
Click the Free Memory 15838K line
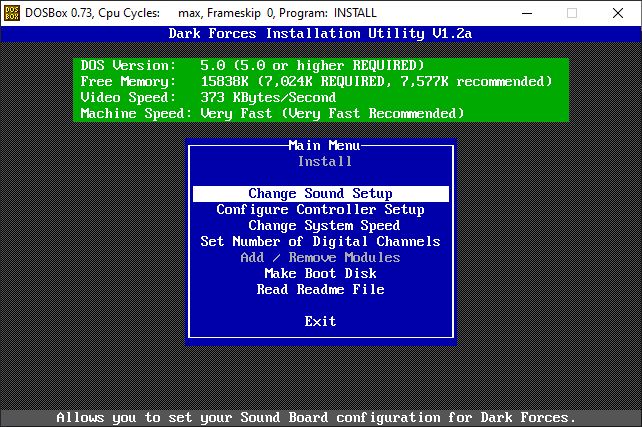(316, 81)
